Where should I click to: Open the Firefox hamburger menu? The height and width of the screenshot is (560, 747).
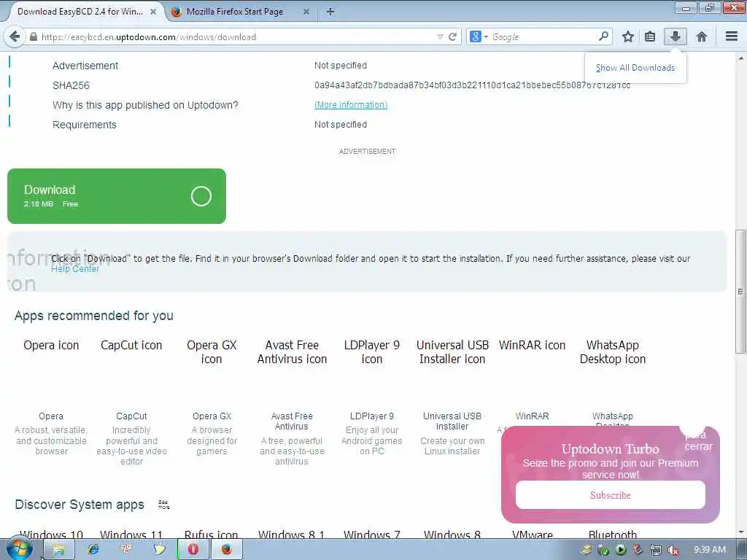click(x=732, y=36)
